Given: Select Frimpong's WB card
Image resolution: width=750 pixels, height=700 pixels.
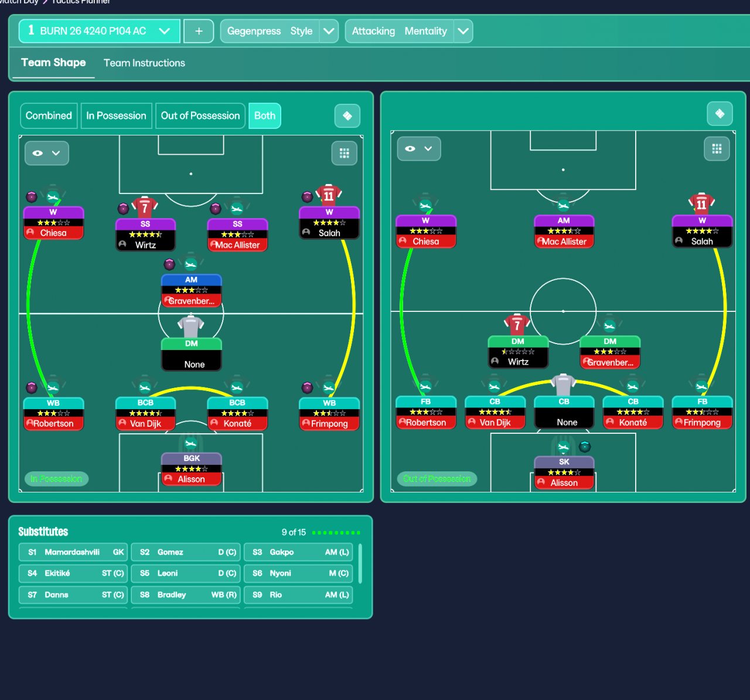Looking at the screenshot, I should click(x=329, y=413).
